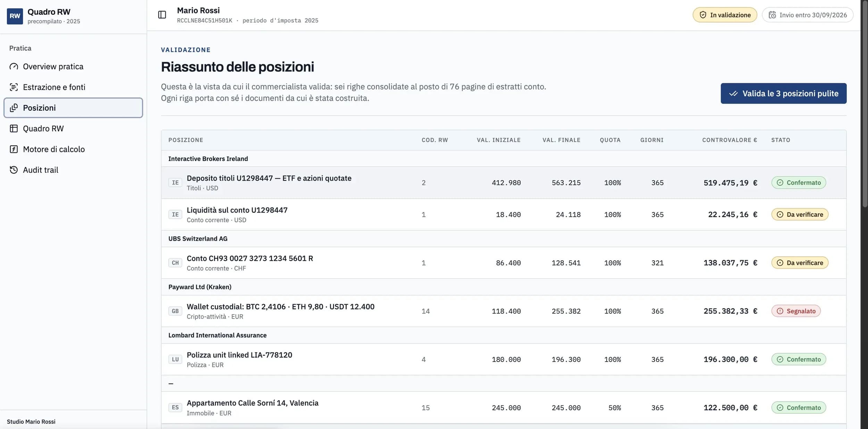Viewport: 868px width, 429px height.
Task: Click the GB country tag for Kraken wallet
Action: tap(175, 311)
